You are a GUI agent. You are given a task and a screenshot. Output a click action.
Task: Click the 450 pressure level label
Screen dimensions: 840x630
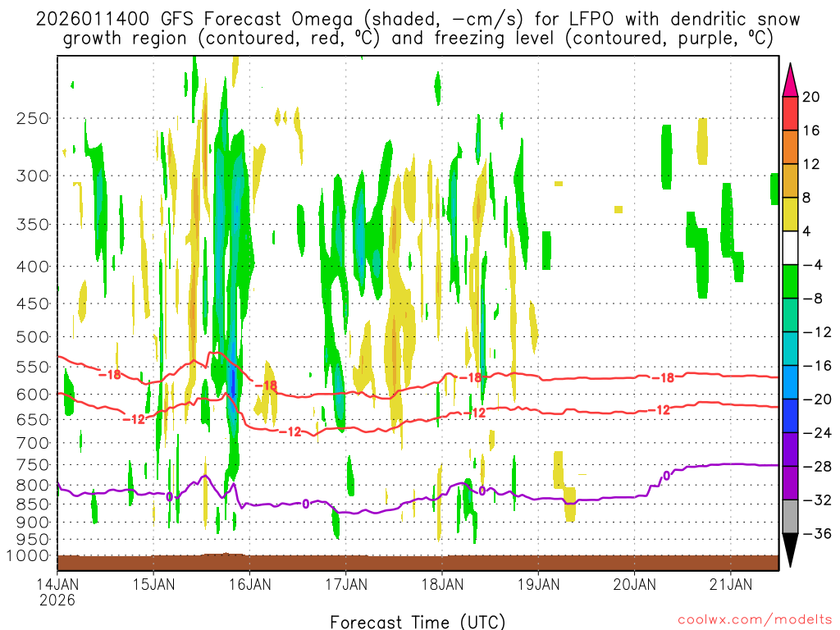(33, 304)
